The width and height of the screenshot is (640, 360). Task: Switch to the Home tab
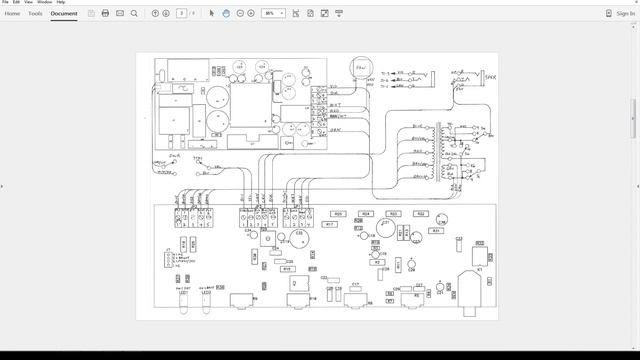coord(12,13)
